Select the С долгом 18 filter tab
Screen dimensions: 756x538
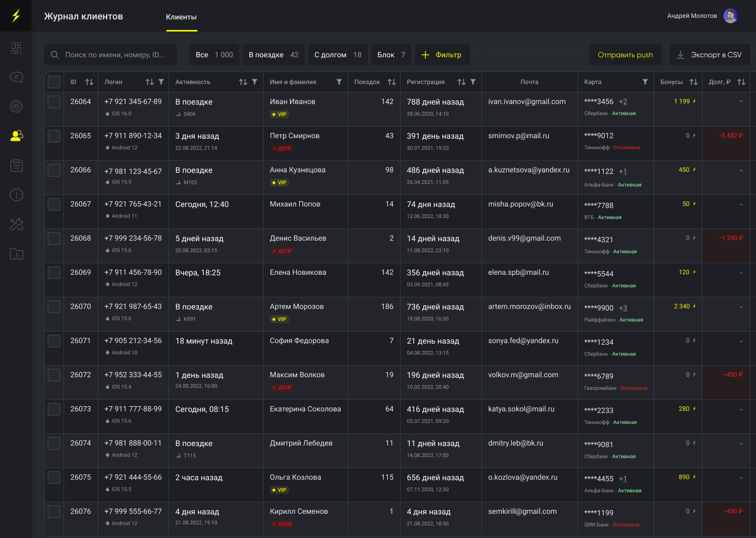click(338, 55)
